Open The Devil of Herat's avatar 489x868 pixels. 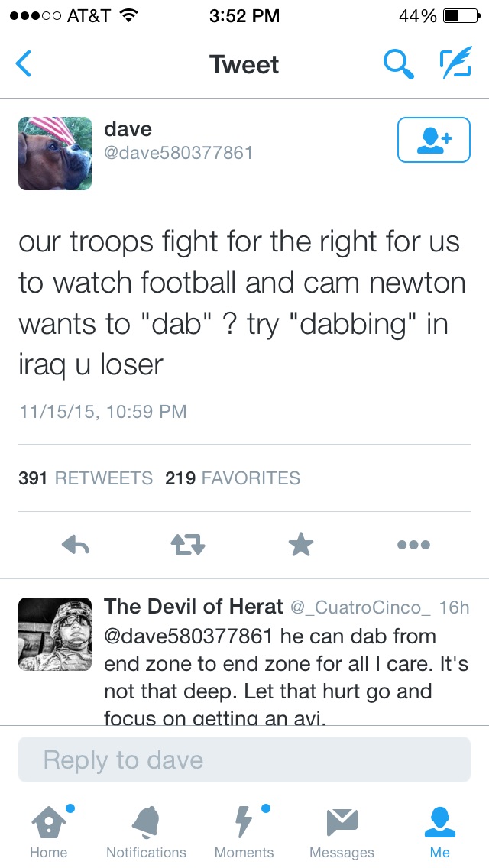tap(55, 634)
